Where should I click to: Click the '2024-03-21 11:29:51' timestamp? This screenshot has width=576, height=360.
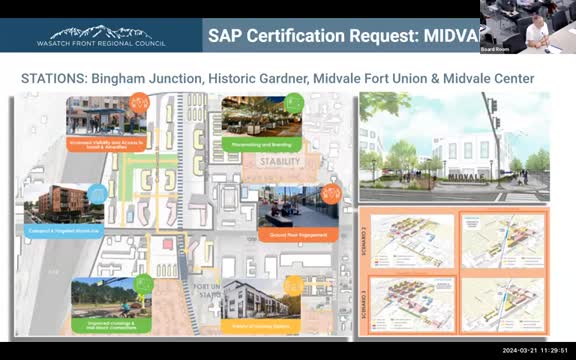(535, 351)
